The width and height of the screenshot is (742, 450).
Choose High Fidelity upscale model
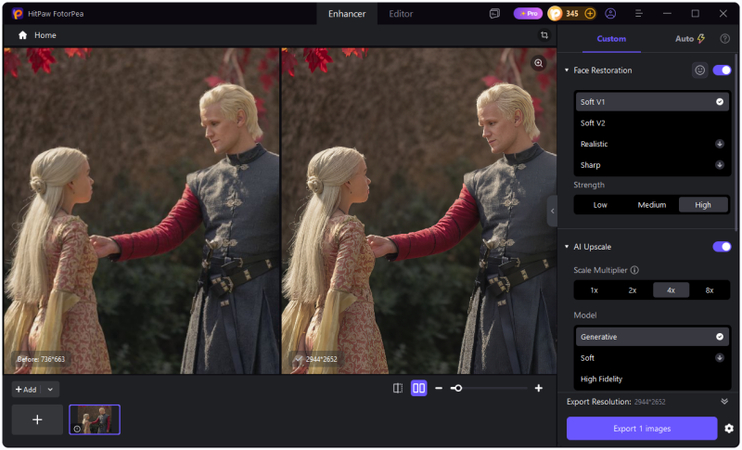pos(652,379)
